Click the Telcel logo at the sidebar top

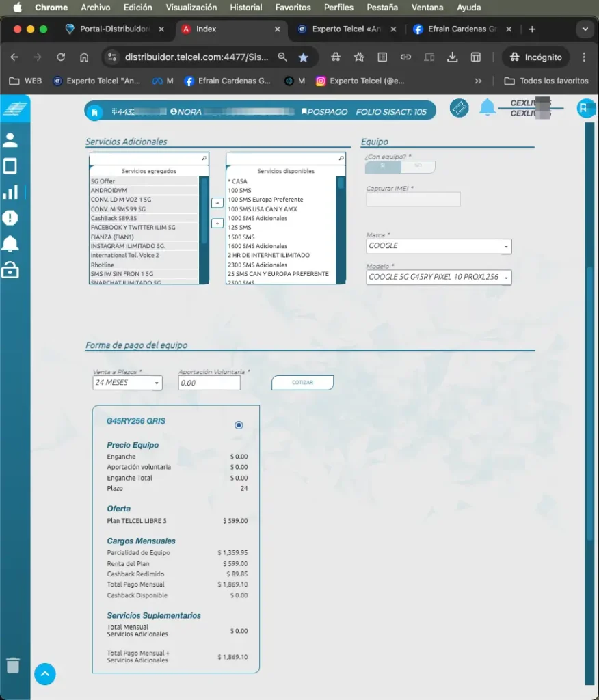click(x=15, y=108)
